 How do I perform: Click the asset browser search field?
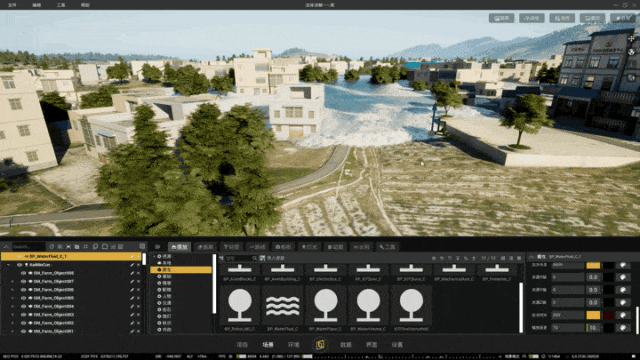coord(242,258)
